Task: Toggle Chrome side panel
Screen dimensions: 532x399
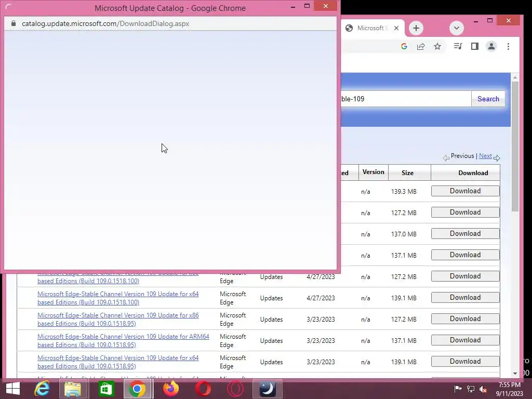Action: point(475,46)
